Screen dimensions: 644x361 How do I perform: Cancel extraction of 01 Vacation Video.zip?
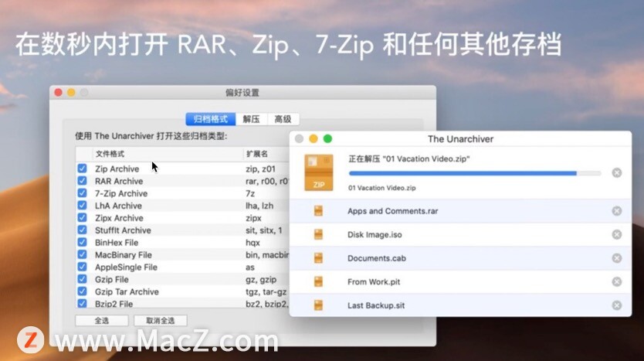tap(616, 172)
